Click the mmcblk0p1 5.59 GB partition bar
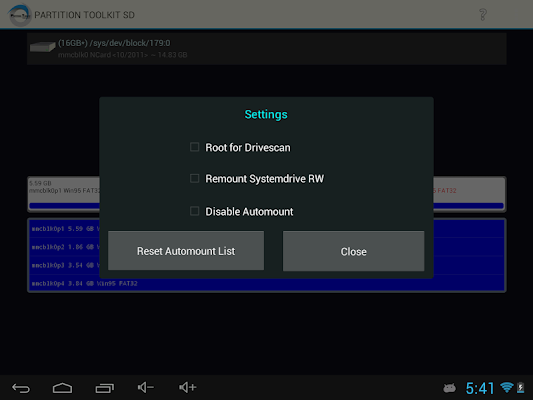 click(64, 194)
